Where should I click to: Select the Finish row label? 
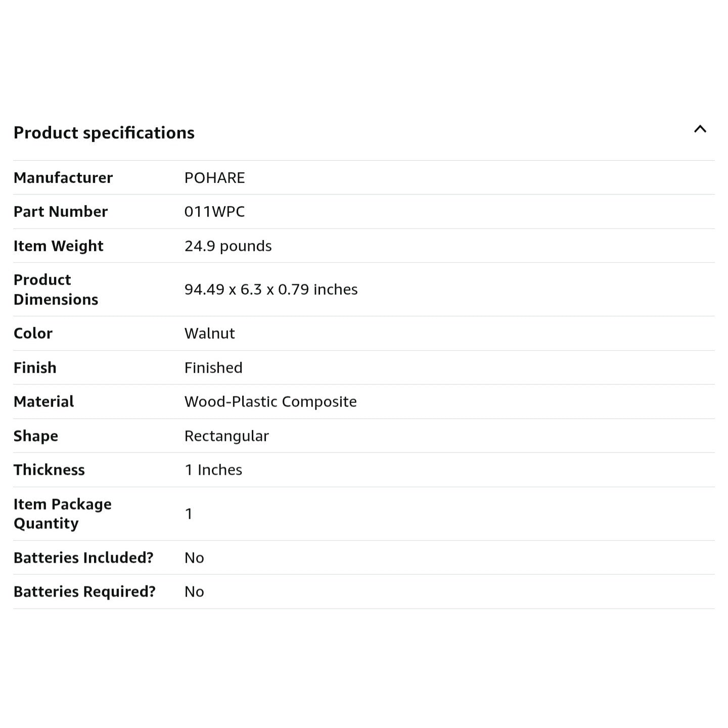tap(35, 368)
